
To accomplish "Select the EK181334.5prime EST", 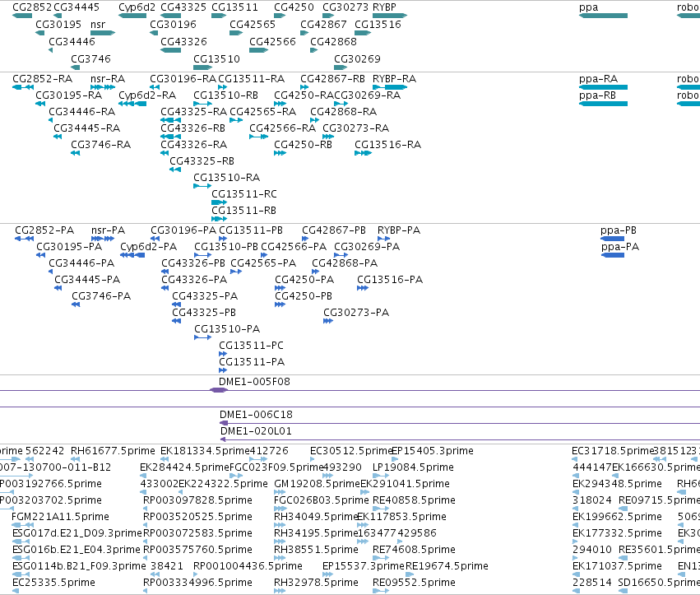I will pyautogui.click(x=165, y=459).
